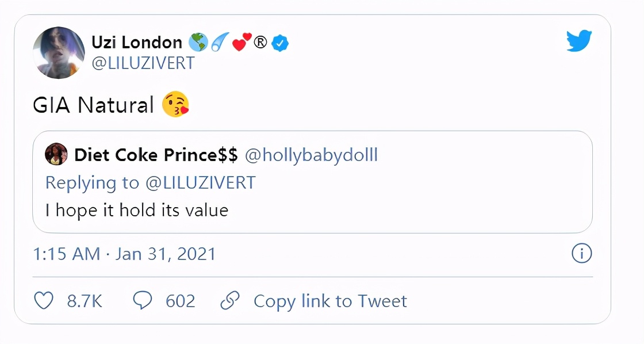Open the tweet timestamp Jan 31, 2021
This screenshot has height=344, width=644.
(125, 254)
